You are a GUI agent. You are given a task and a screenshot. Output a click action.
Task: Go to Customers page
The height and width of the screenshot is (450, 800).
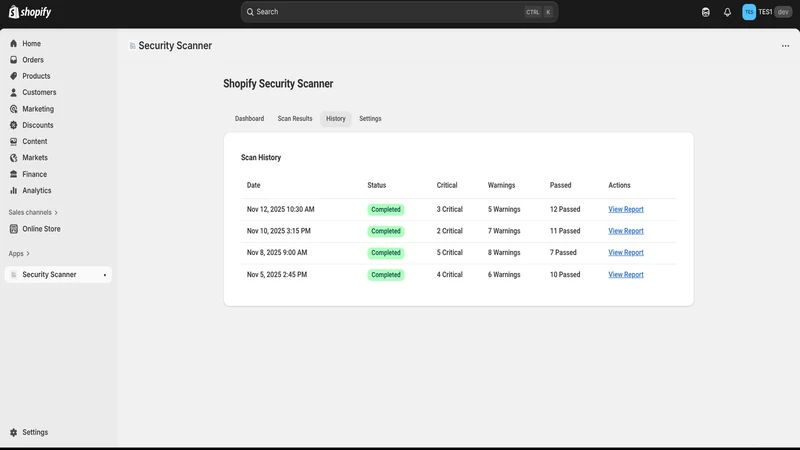[x=39, y=92]
